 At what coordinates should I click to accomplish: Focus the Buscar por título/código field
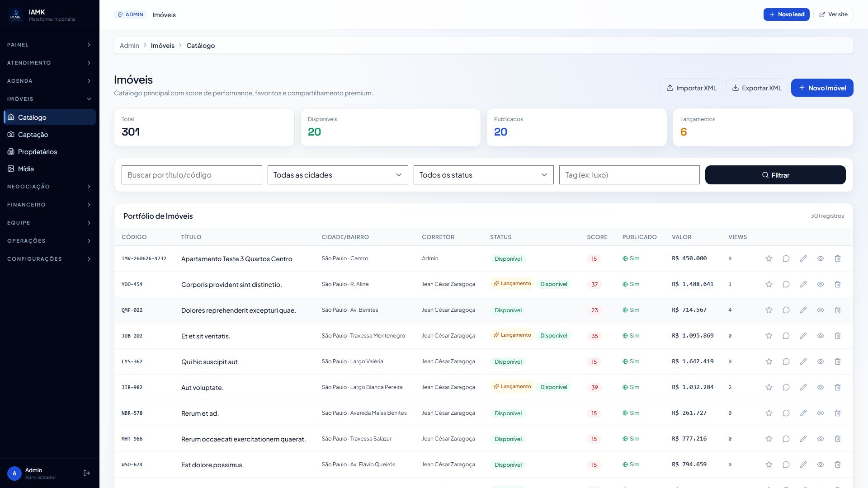(192, 175)
